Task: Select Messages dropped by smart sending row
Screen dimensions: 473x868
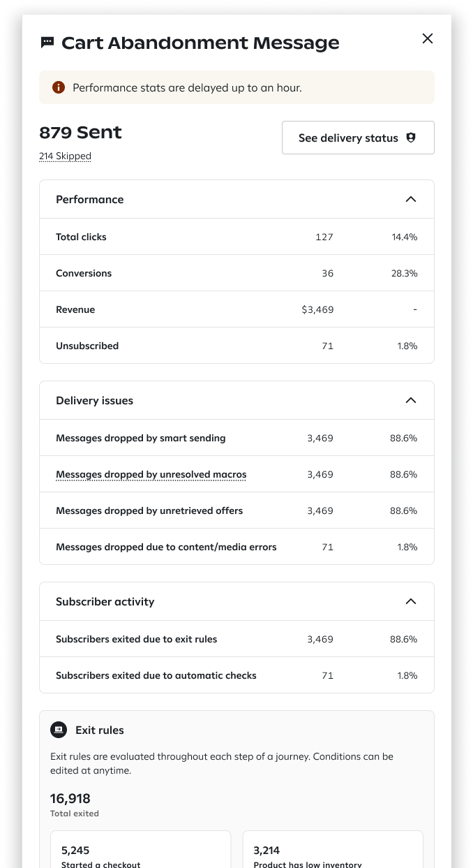Action: pyautogui.click(x=236, y=438)
